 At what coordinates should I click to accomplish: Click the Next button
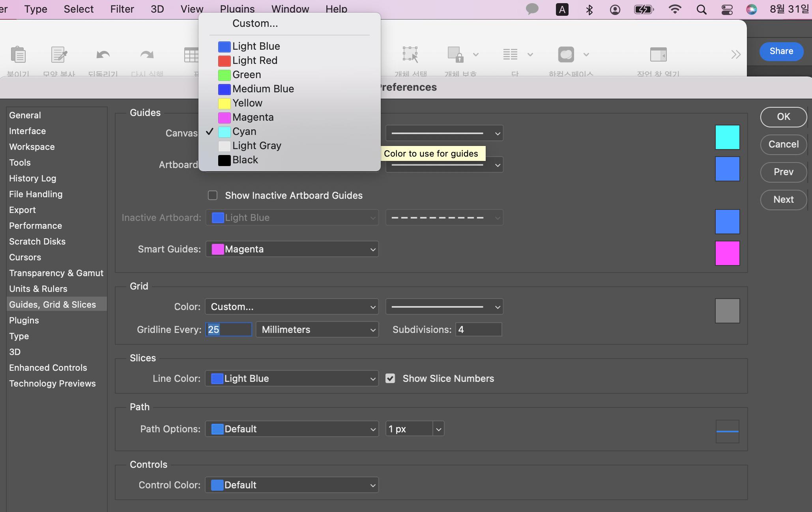pyautogui.click(x=783, y=200)
